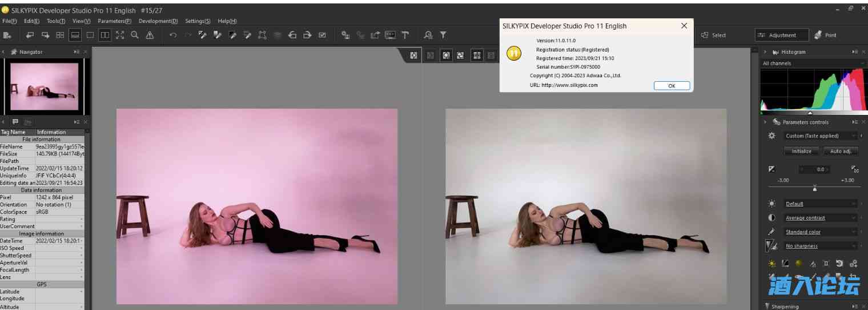
Task: Click the export arrow icon in toolbar
Action: click(375, 35)
